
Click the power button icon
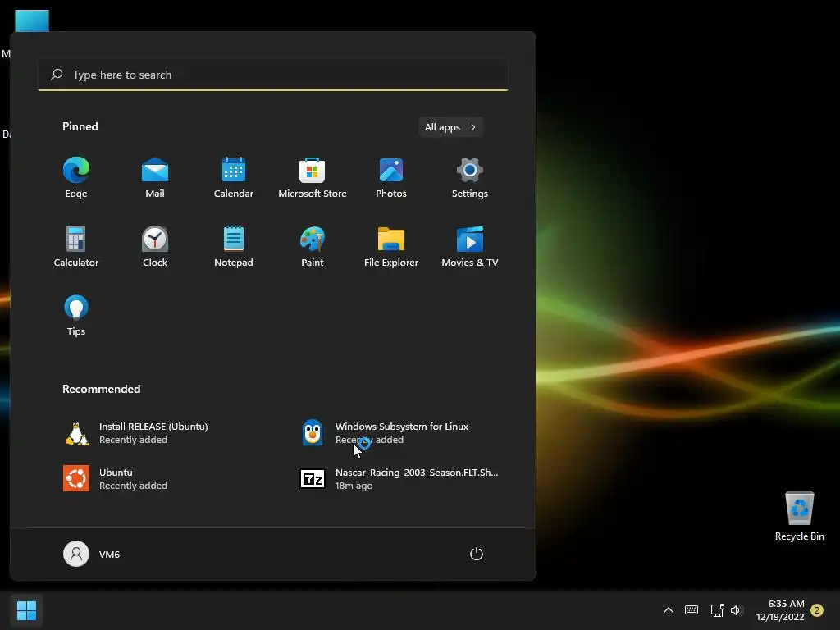coord(477,554)
